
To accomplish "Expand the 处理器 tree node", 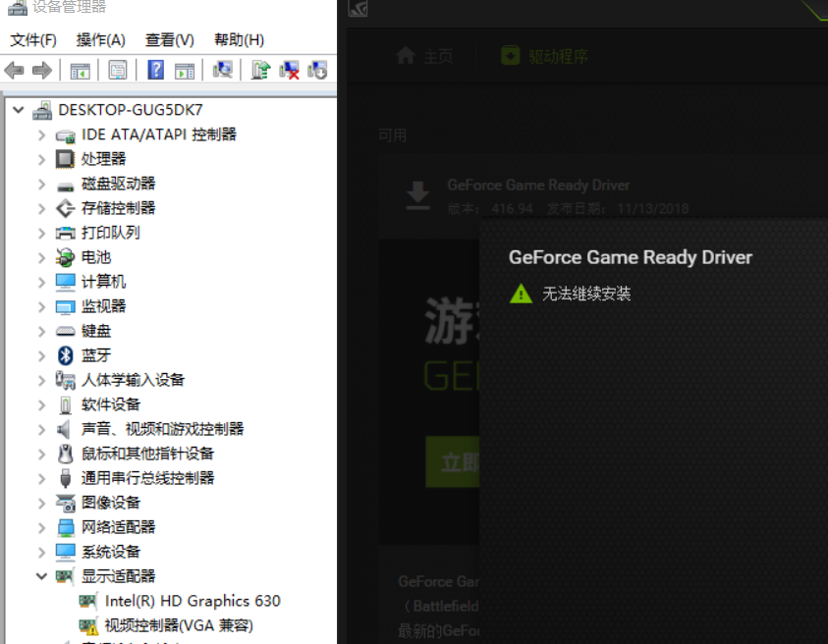I will (x=40, y=159).
